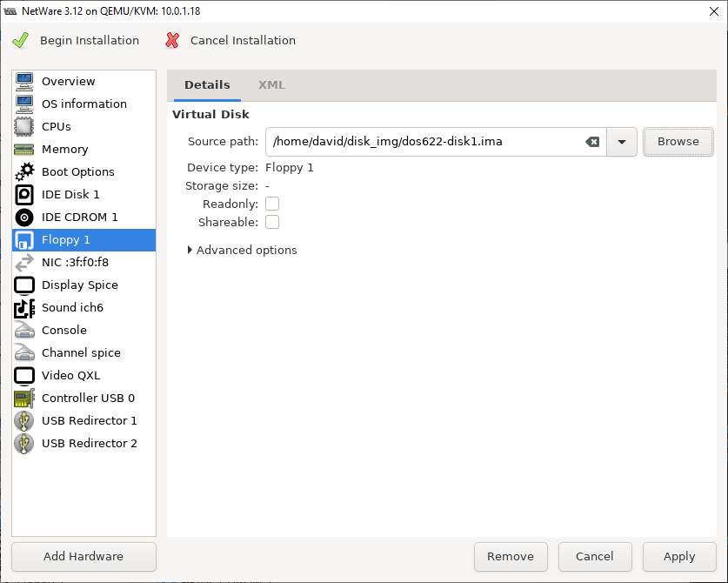Click the Console serial port icon
Image resolution: width=728 pixels, height=583 pixels.
point(24,331)
